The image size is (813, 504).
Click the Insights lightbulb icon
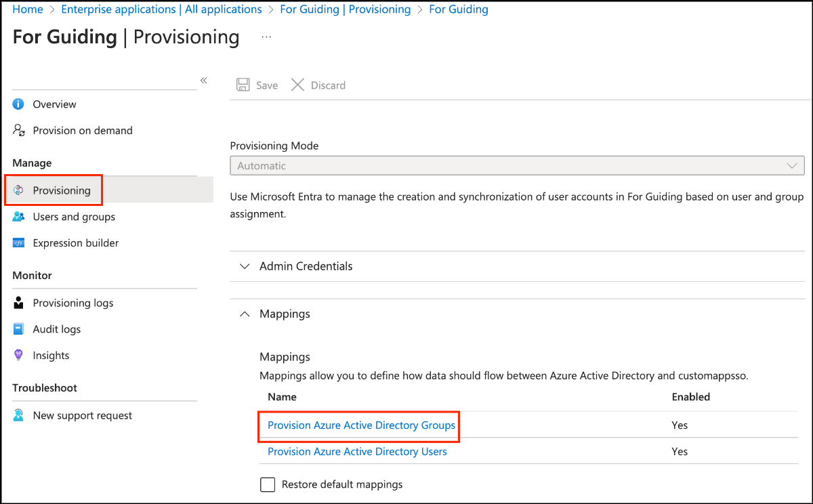19,355
